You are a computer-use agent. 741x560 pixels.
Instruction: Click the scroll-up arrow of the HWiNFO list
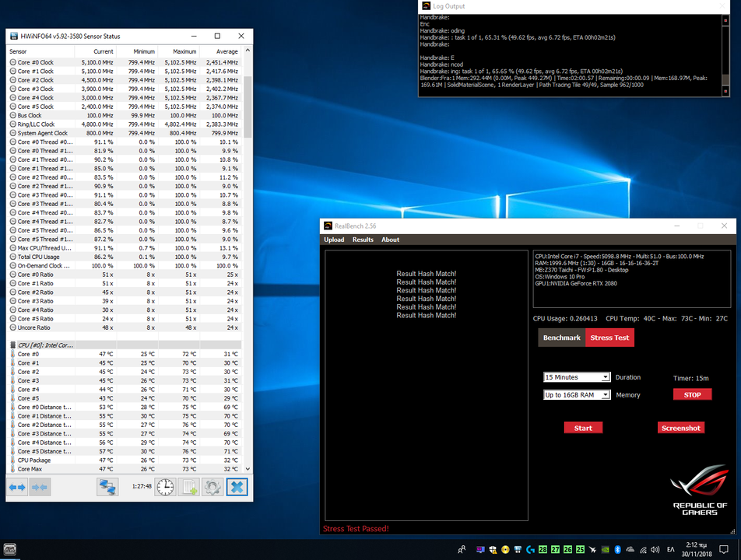click(248, 50)
